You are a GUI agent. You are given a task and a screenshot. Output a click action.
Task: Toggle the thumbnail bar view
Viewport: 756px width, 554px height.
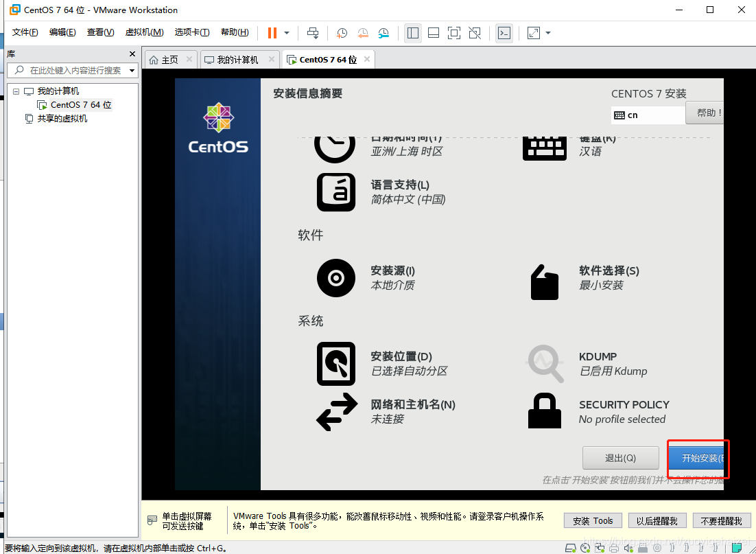point(434,33)
